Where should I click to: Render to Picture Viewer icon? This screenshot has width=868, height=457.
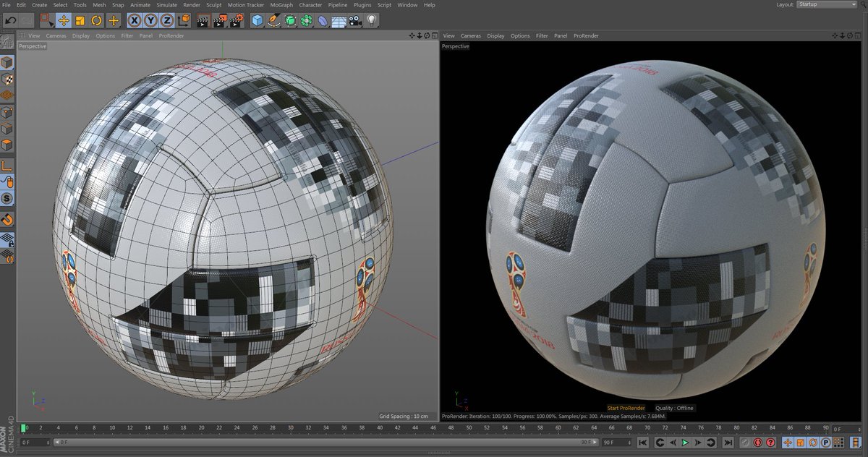pos(220,20)
